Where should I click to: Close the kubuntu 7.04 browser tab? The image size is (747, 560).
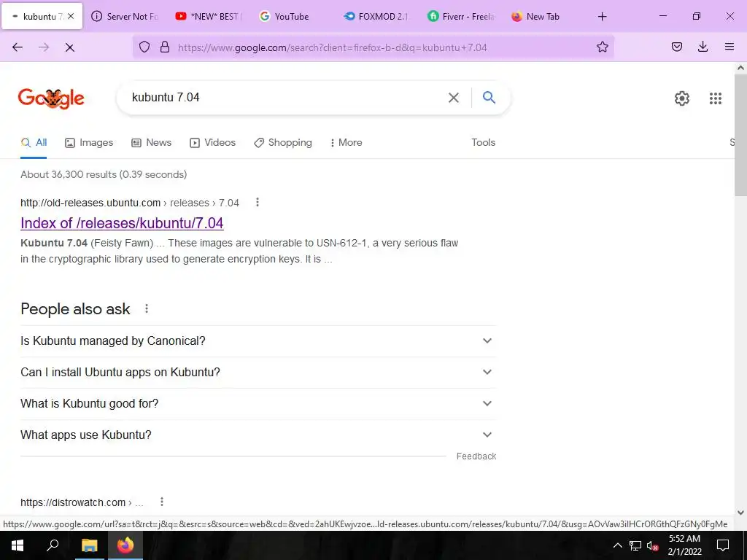coord(71,16)
